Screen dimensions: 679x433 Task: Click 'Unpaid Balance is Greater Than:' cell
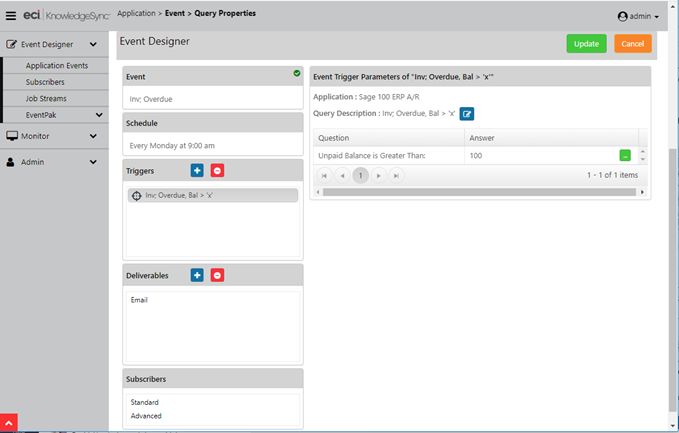tap(389, 155)
